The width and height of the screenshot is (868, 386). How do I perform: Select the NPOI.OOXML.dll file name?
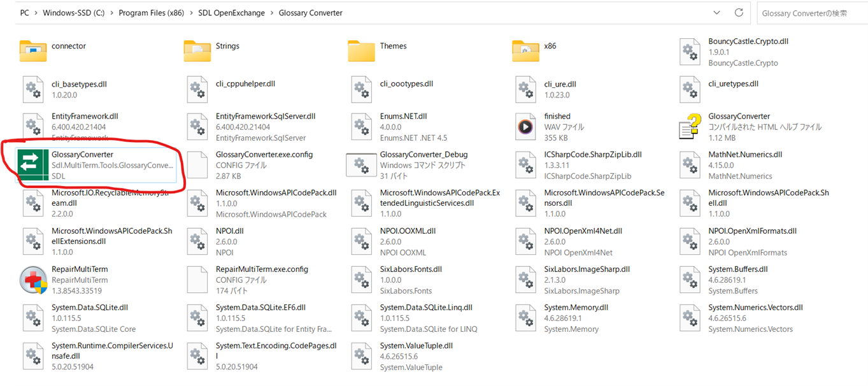point(408,231)
